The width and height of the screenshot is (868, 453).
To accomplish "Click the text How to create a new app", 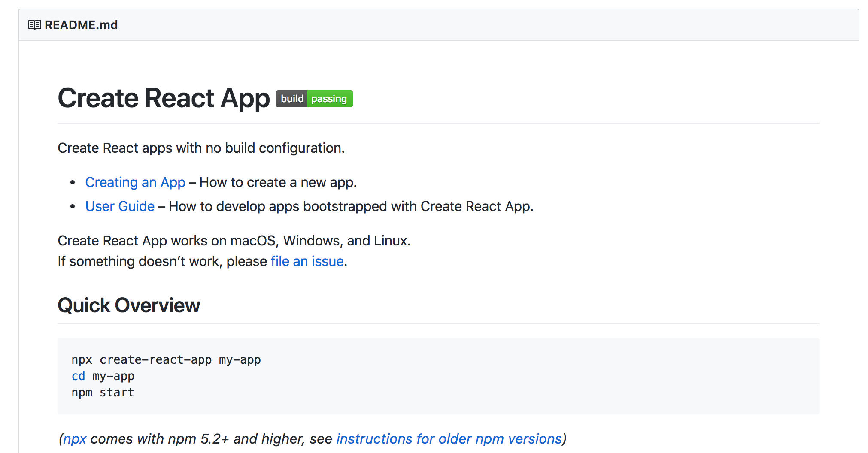I will click(278, 182).
